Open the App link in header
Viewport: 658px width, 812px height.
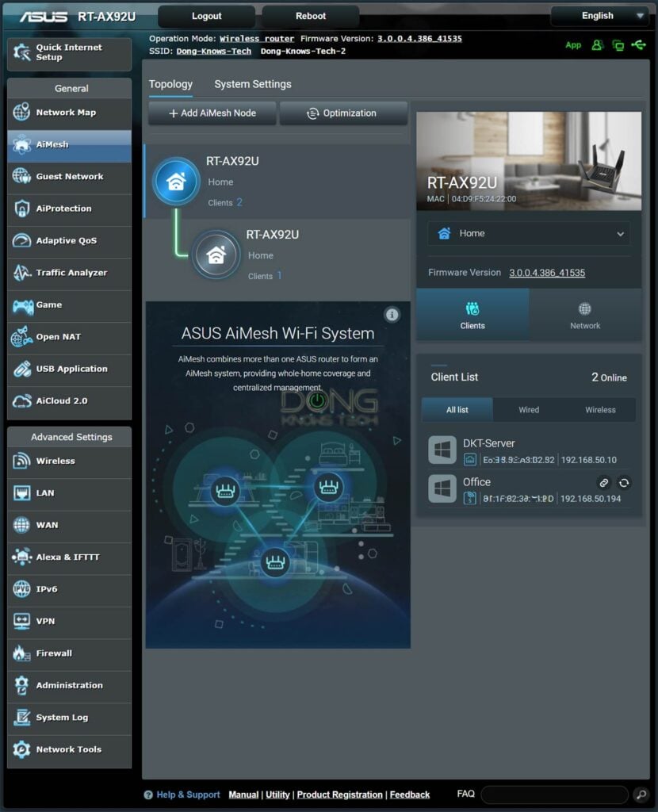[573, 45]
